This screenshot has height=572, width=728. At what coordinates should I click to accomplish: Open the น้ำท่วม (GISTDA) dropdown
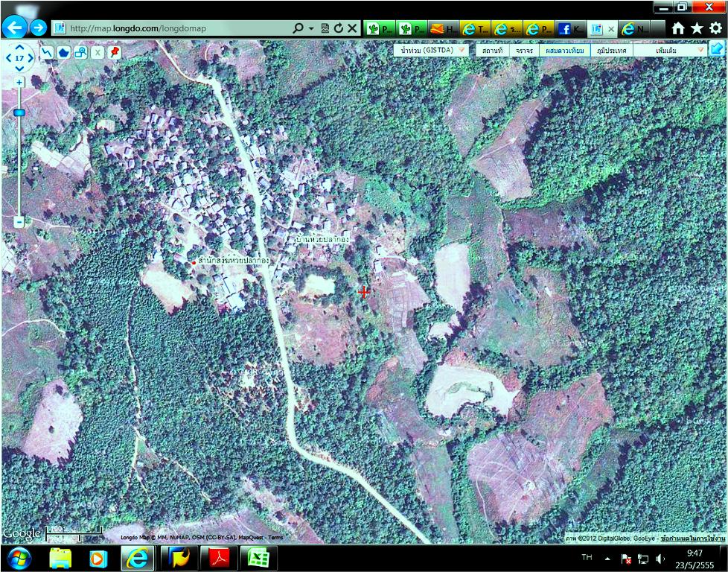(432, 51)
